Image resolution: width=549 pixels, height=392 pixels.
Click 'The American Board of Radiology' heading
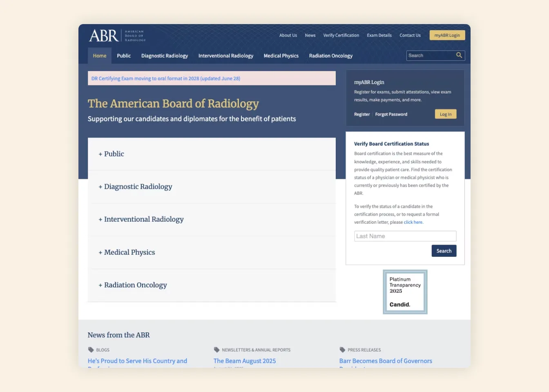coord(173,104)
